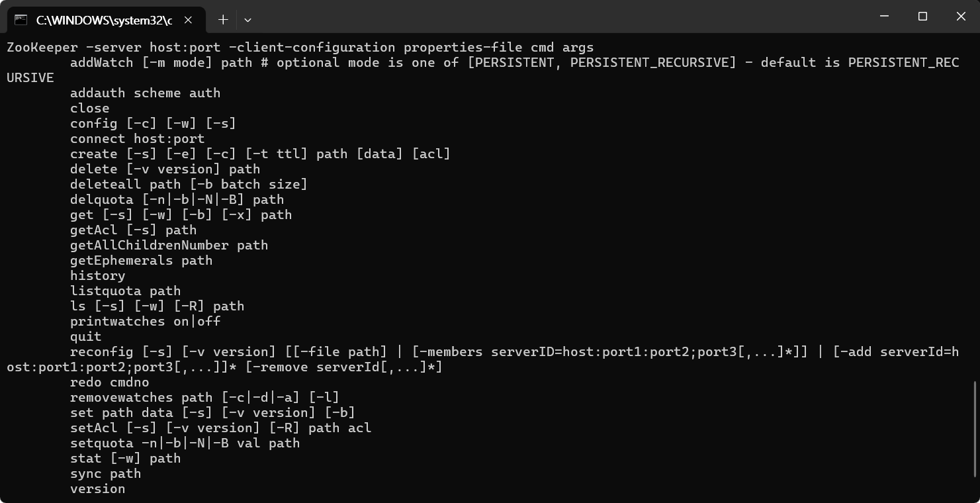Maximize the terminal window
The width and height of the screenshot is (980, 503).
pyautogui.click(x=922, y=16)
